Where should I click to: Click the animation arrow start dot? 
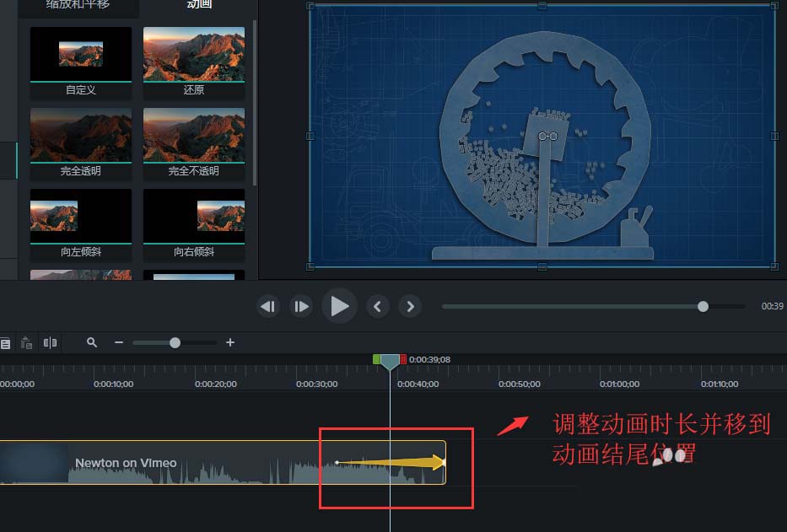(x=337, y=462)
